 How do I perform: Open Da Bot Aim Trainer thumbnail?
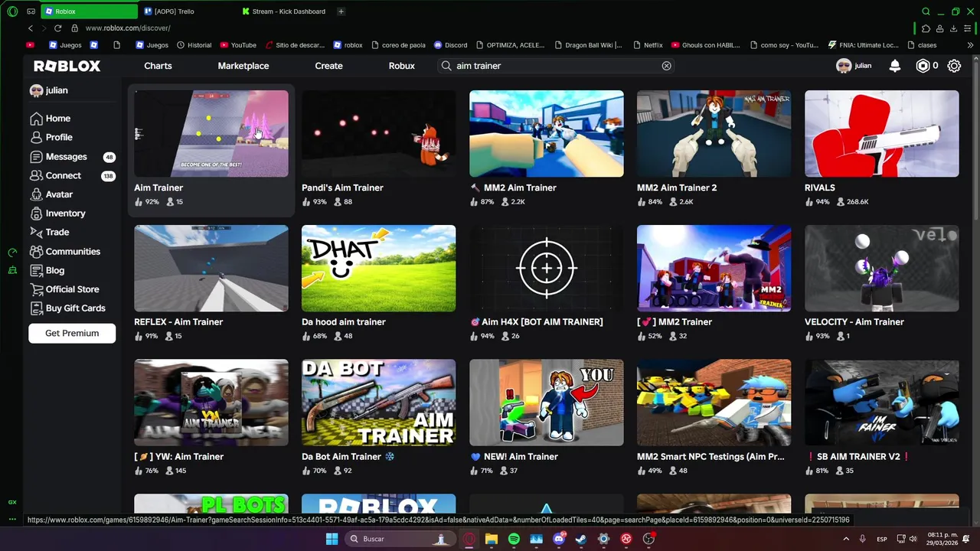pyautogui.click(x=378, y=403)
